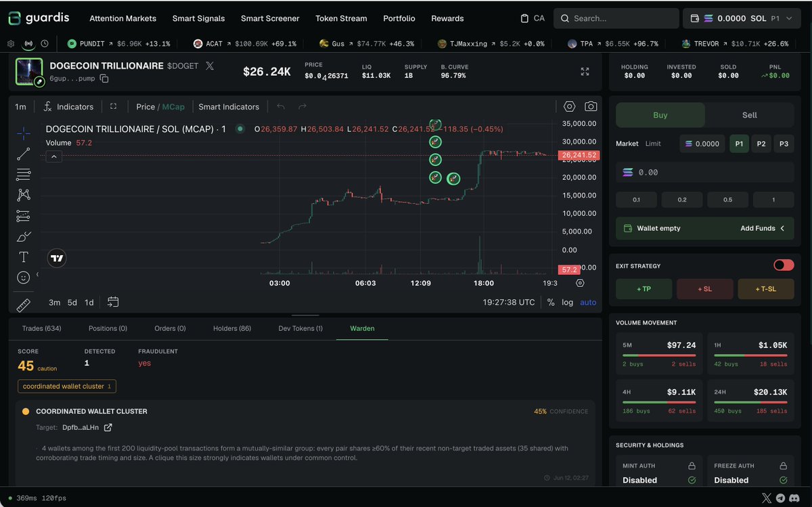Viewport: 812px width, 507px height.
Task: Toggle percent scale on chart
Action: pyautogui.click(x=551, y=302)
